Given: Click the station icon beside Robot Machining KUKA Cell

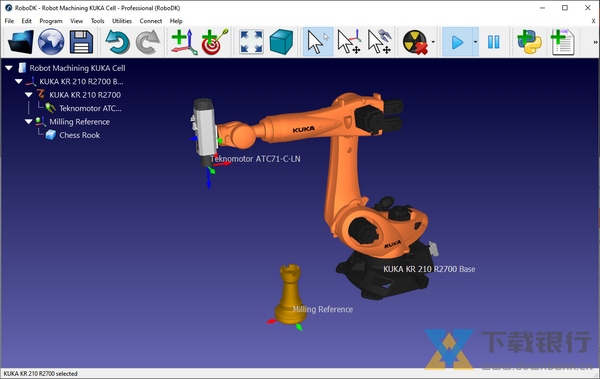Looking at the screenshot, I should coord(22,68).
